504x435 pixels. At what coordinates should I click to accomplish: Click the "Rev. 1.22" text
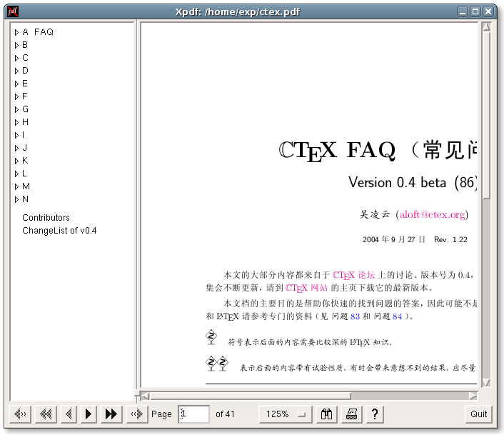450,239
